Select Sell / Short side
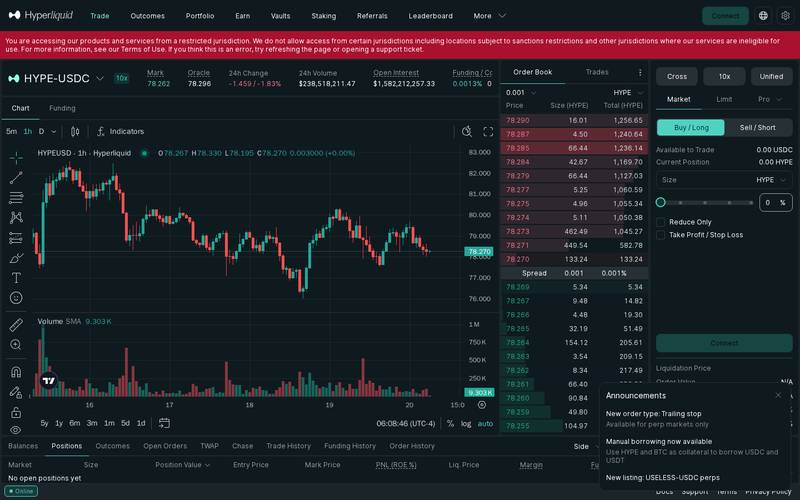 tap(758, 128)
